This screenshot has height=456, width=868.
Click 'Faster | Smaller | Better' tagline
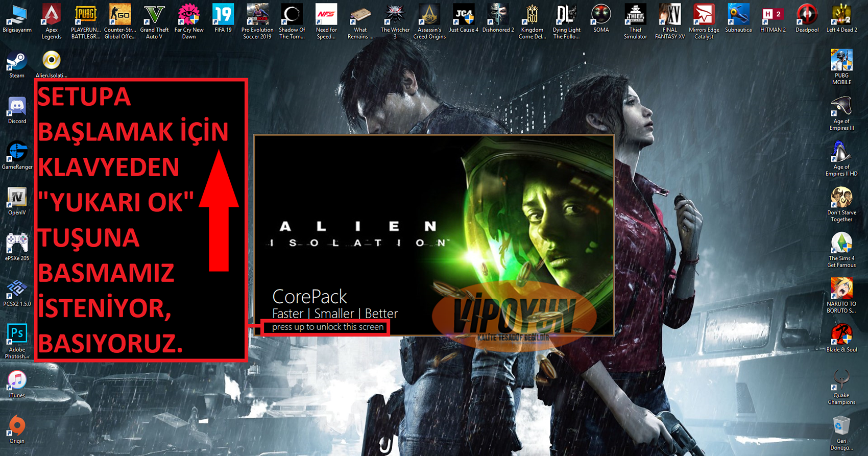[x=335, y=314]
